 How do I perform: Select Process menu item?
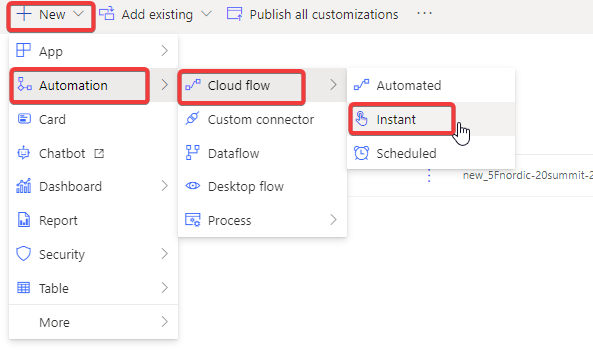click(x=262, y=220)
